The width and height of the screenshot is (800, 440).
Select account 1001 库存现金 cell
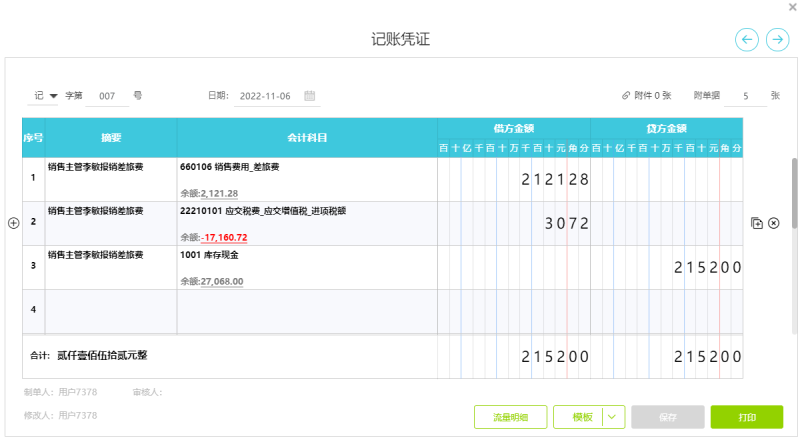(306, 267)
